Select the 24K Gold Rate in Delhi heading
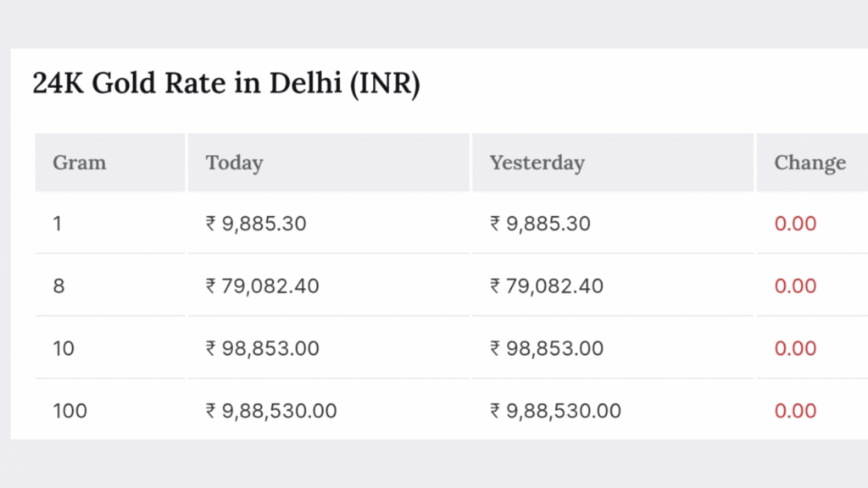 [226, 84]
